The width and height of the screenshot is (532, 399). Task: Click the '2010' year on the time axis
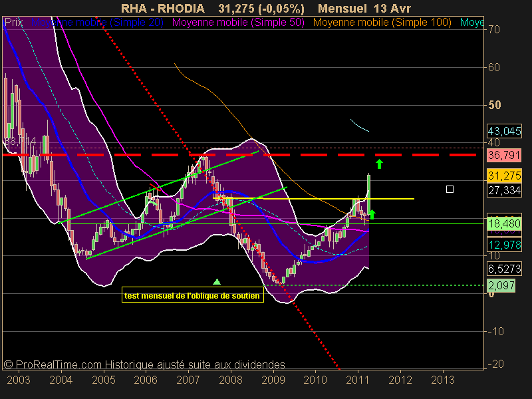(x=315, y=380)
